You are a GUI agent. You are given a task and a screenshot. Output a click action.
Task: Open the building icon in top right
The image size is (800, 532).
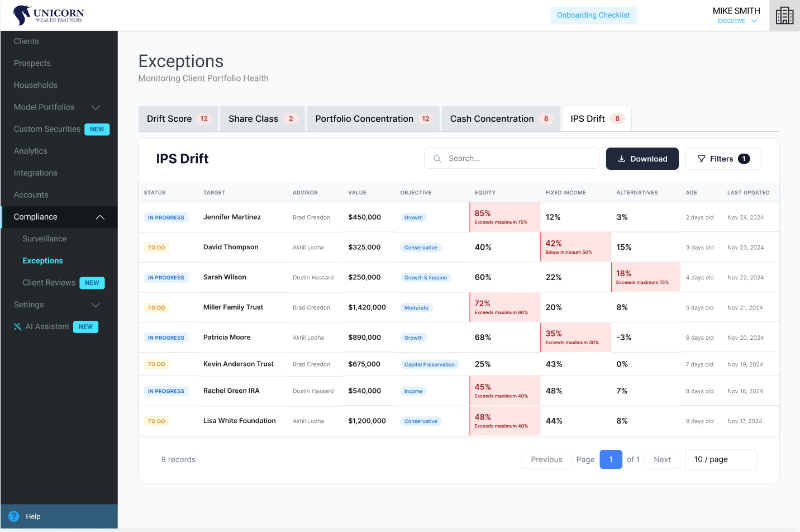pyautogui.click(x=784, y=16)
